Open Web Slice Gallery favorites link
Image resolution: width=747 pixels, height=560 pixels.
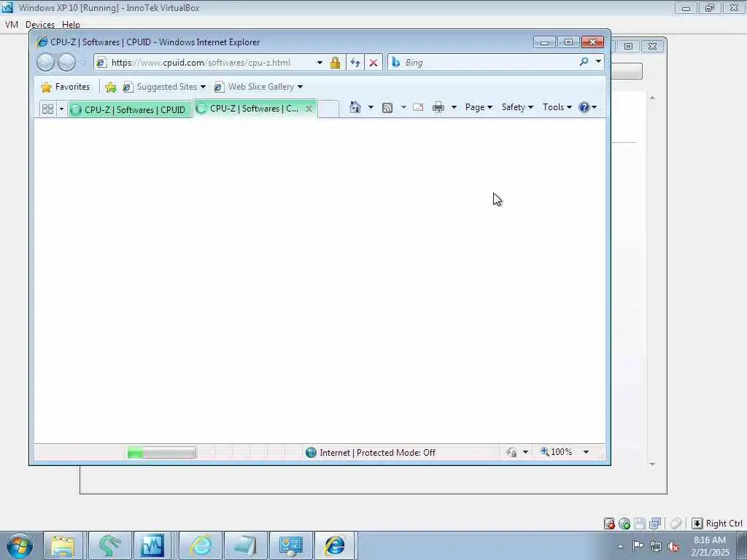(258, 87)
